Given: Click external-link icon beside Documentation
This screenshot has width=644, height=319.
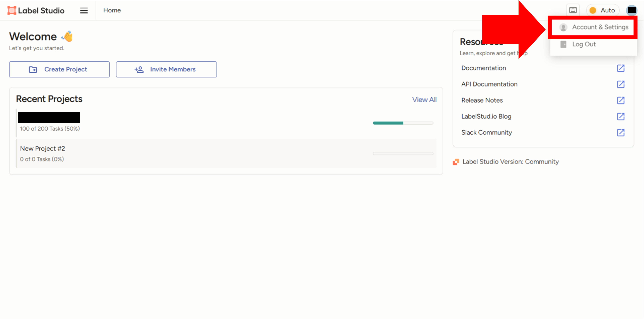Looking at the screenshot, I should pyautogui.click(x=621, y=68).
